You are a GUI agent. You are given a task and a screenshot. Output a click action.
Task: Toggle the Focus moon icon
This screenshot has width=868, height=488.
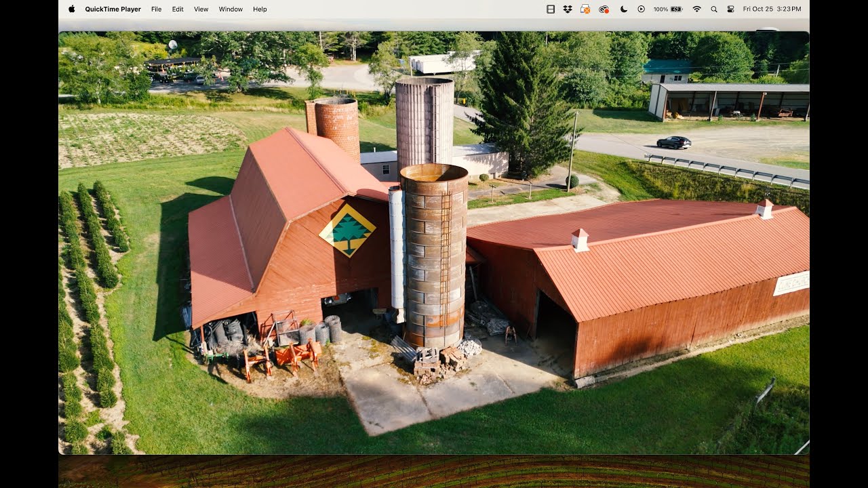tap(623, 9)
